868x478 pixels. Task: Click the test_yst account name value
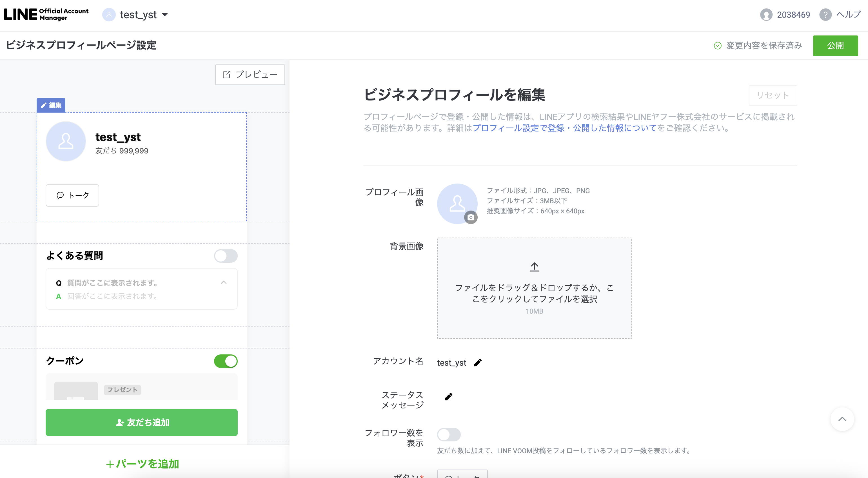(451, 363)
